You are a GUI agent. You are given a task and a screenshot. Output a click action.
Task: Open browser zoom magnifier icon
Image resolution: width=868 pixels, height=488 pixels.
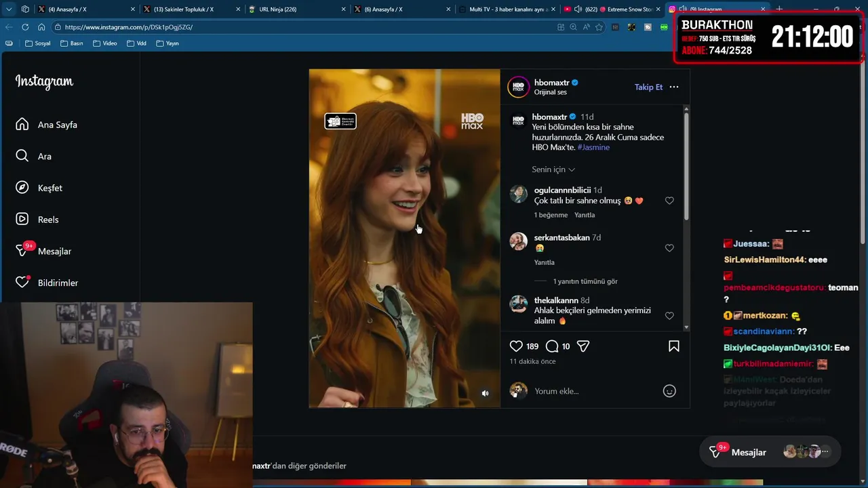tap(574, 27)
